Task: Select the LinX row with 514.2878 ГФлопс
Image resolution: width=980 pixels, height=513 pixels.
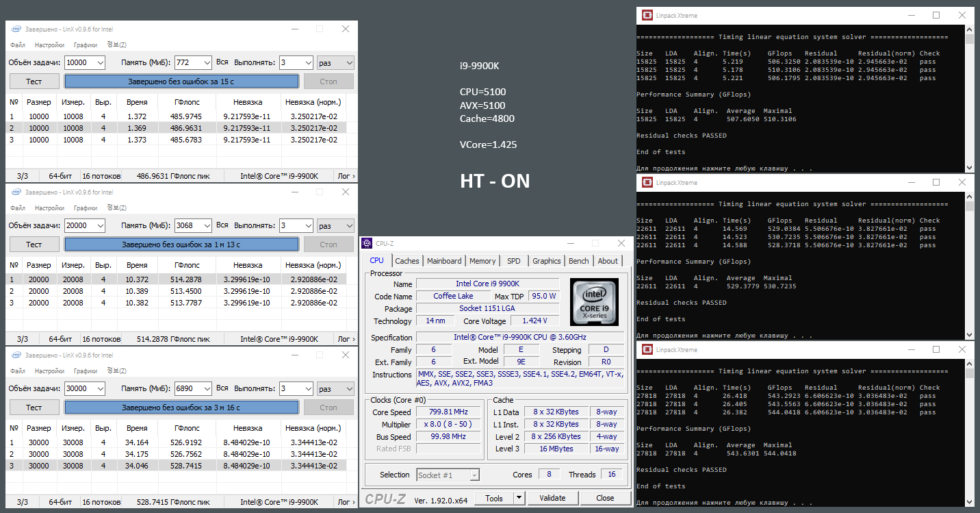Action: coord(176,279)
